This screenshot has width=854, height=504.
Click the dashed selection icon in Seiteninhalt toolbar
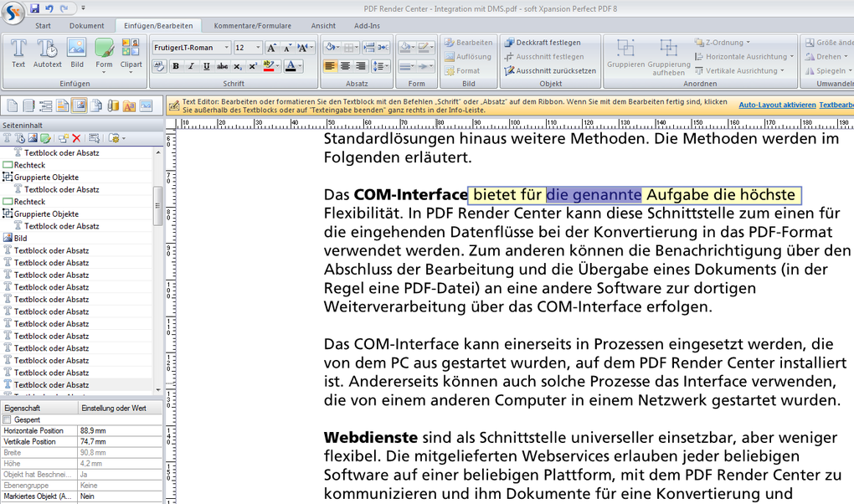[95, 138]
